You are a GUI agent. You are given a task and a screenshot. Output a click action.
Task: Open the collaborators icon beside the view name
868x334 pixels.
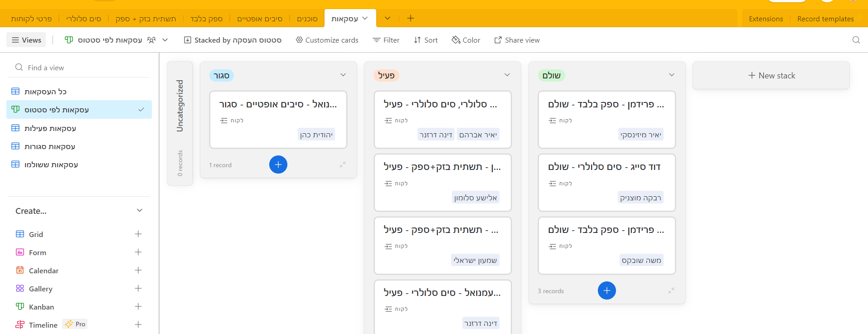click(x=151, y=40)
